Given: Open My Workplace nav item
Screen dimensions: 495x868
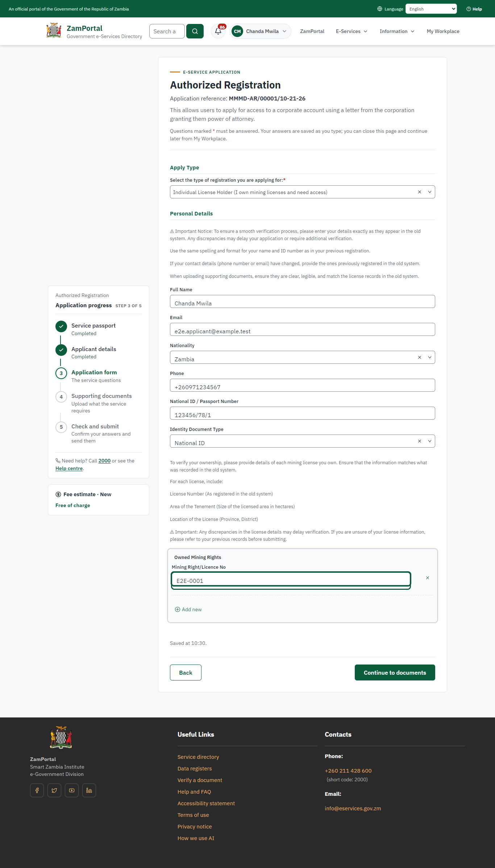Looking at the screenshot, I should pos(443,31).
